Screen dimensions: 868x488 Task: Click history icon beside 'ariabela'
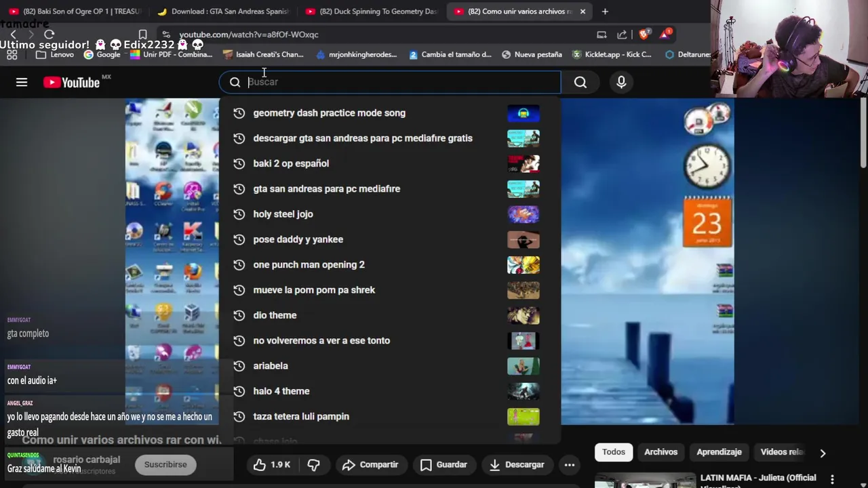click(239, 366)
